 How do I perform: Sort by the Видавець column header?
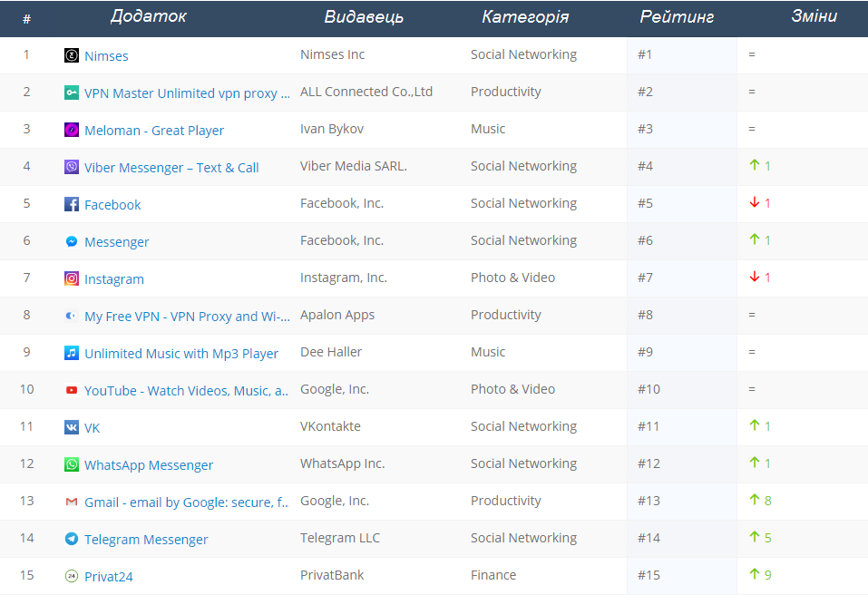[x=364, y=17]
